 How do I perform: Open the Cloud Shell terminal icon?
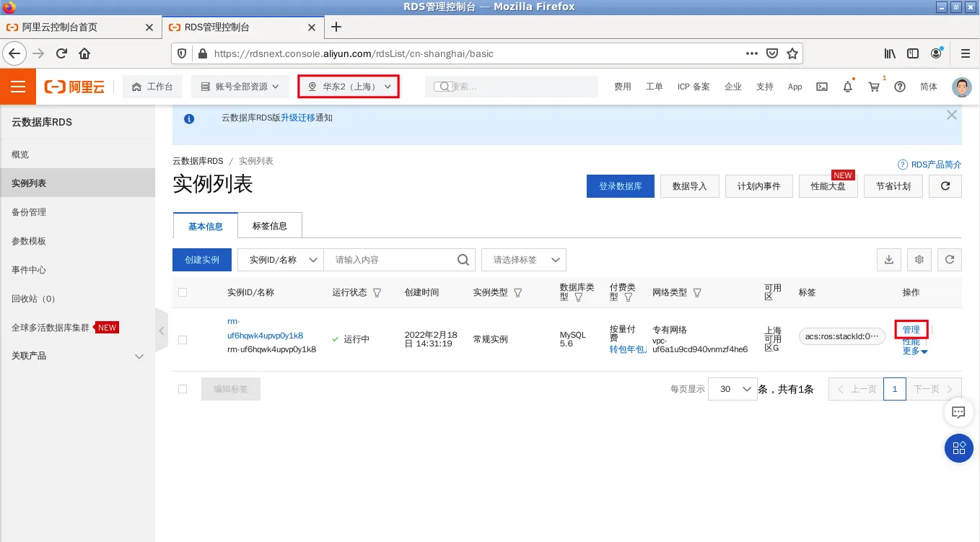click(821, 87)
